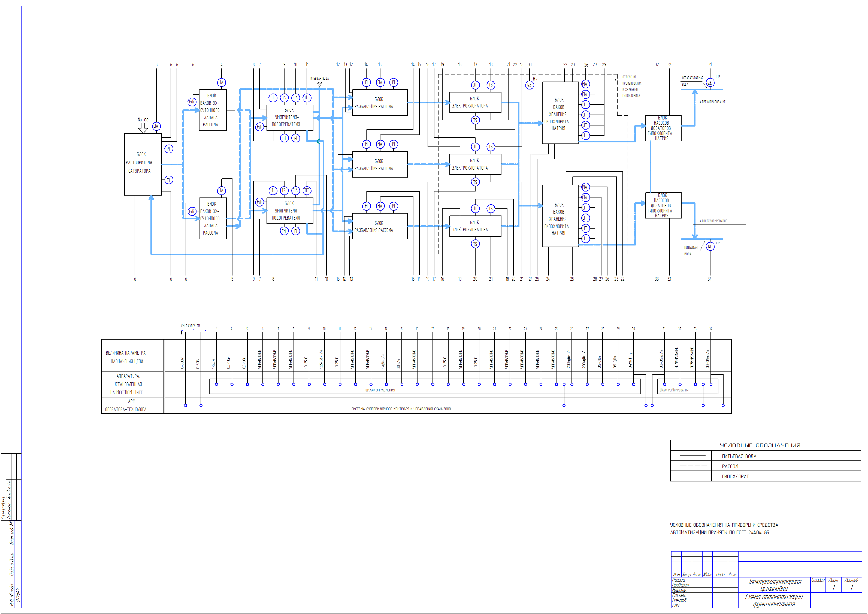Click inventory number 977847 in left stamp
This screenshot has height=614, width=868.
click(18, 595)
